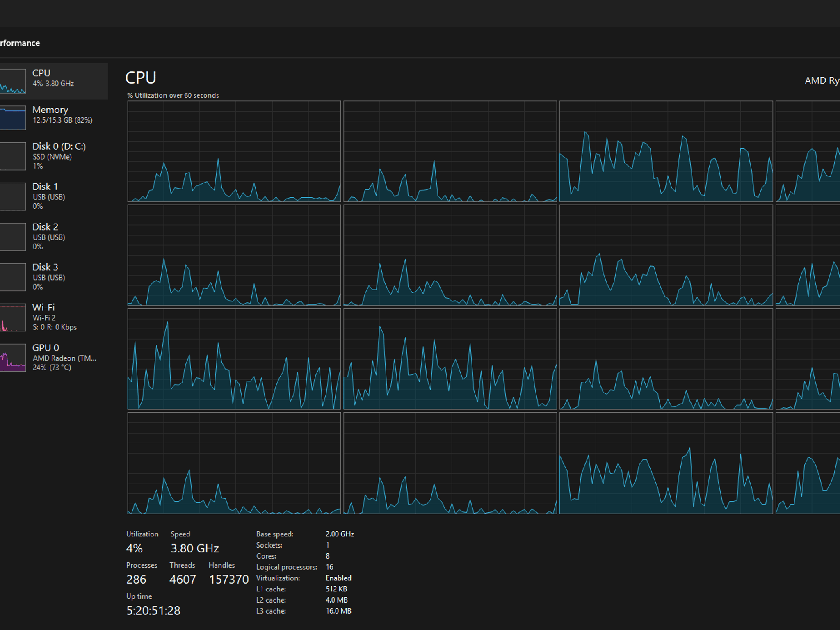Click the Performance page title
This screenshot has height=630, width=840.
(x=20, y=43)
